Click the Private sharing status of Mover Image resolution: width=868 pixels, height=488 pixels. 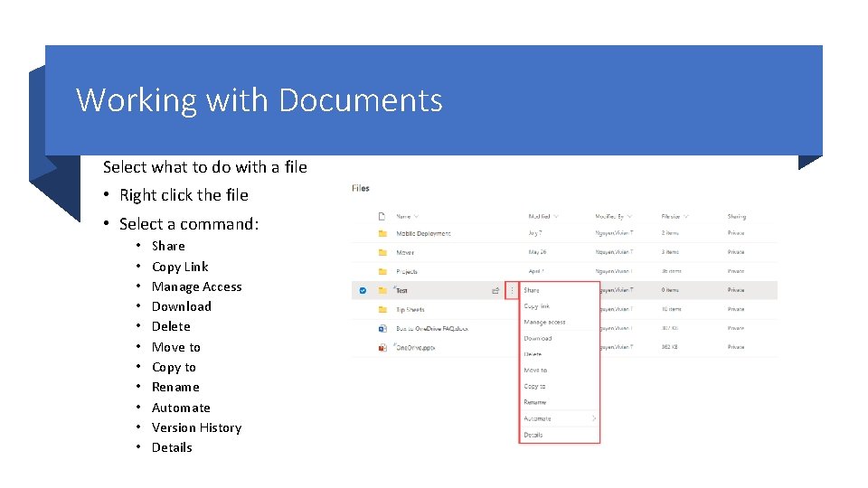736,252
